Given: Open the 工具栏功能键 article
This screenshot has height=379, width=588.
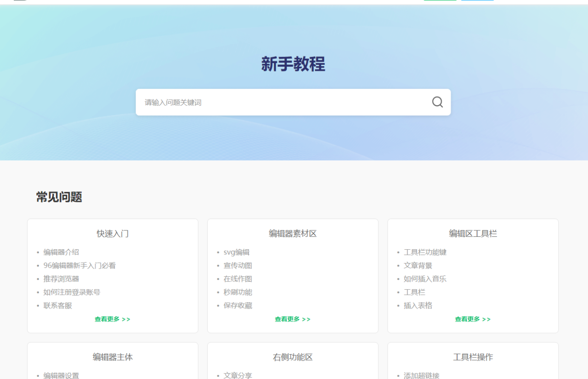Looking at the screenshot, I should 425,252.
